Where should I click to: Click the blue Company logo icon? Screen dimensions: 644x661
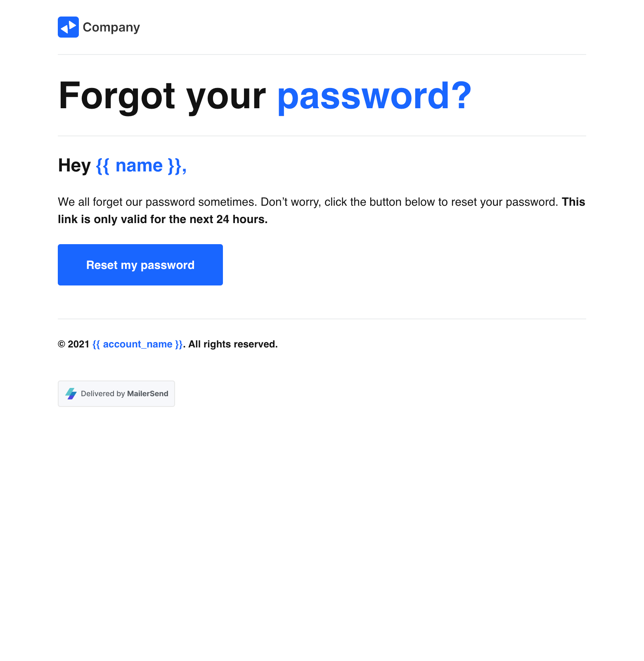pos(68,27)
